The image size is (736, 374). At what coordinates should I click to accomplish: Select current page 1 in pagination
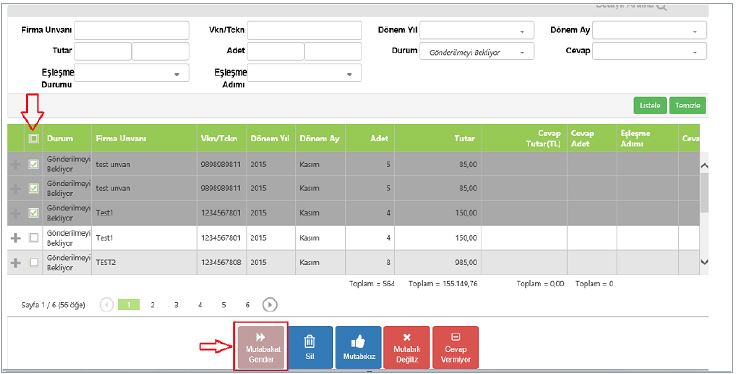tap(129, 305)
